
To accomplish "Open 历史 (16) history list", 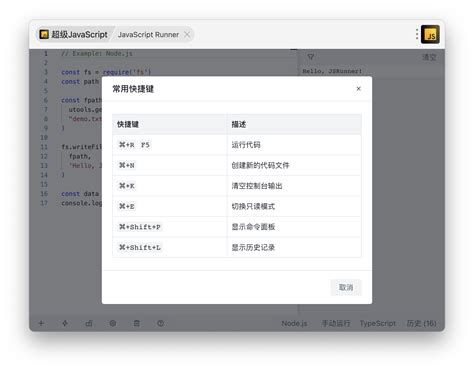I will pyautogui.click(x=421, y=323).
